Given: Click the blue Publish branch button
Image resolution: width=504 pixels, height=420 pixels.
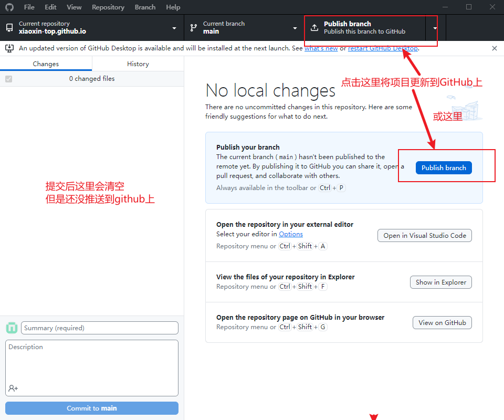Looking at the screenshot, I should (x=444, y=167).
